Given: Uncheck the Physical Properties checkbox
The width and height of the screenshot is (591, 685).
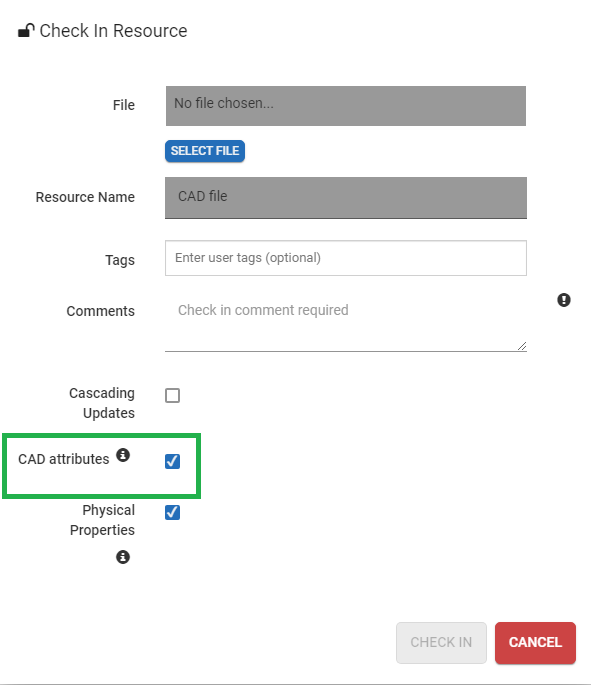Looking at the screenshot, I should coord(173,512).
